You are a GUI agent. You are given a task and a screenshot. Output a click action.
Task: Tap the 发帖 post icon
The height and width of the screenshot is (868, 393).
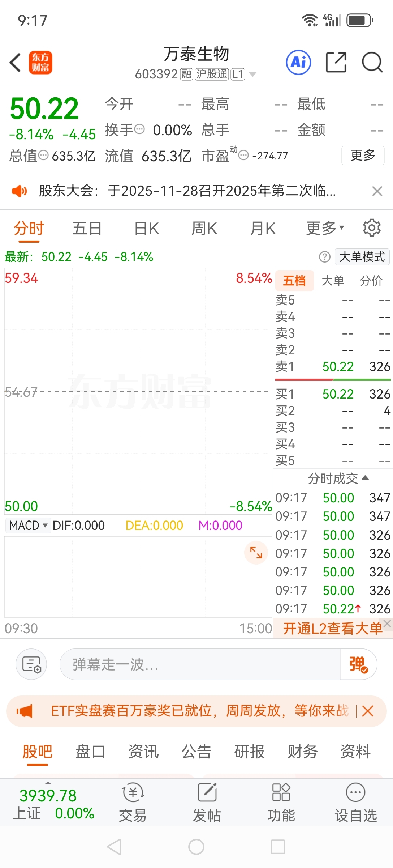tap(207, 802)
